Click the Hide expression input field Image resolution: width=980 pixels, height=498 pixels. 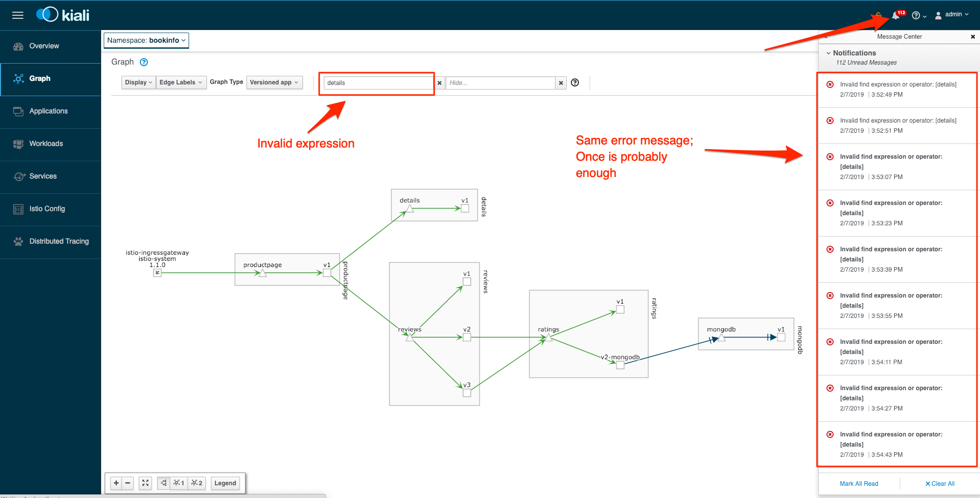500,83
